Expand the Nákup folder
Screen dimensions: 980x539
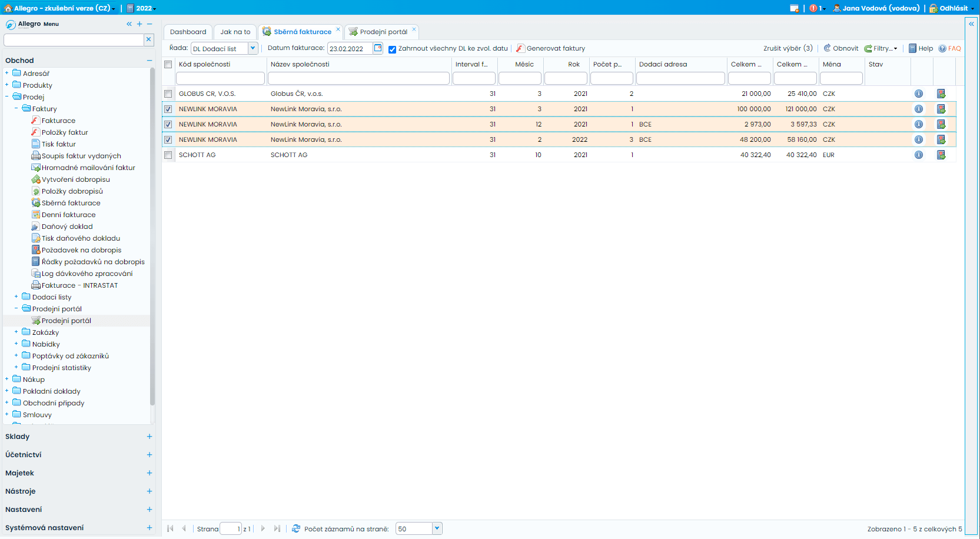pos(7,380)
